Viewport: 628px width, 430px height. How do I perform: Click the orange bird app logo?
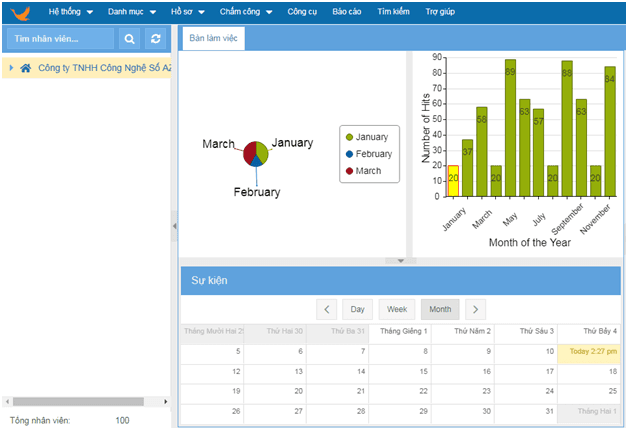(18, 12)
